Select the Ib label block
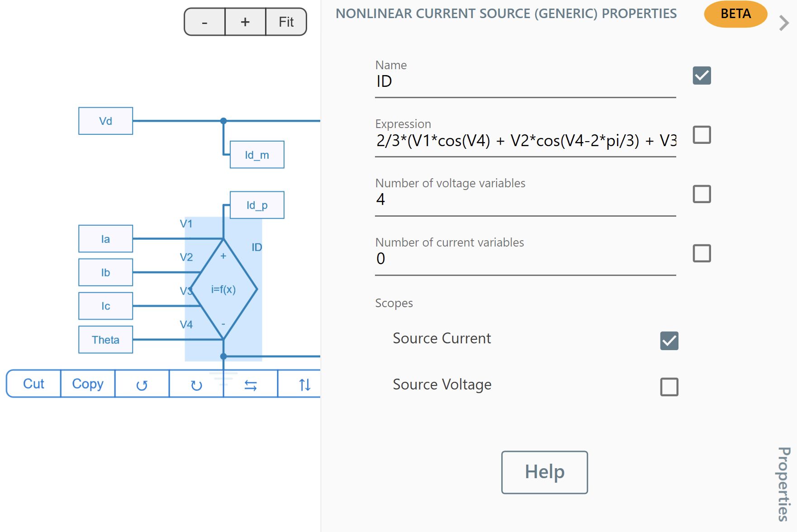This screenshot has height=532, width=797. coord(105,272)
